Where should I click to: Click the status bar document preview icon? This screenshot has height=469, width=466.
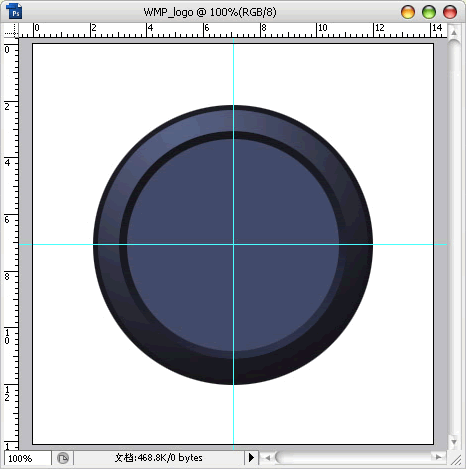point(63,458)
